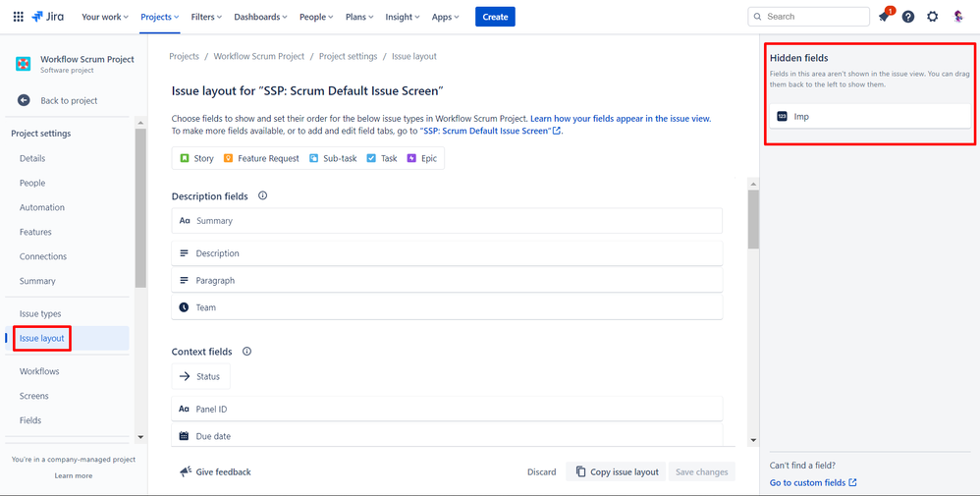This screenshot has height=496, width=980.
Task: Click the text icon on Summary field
Action: (x=185, y=221)
